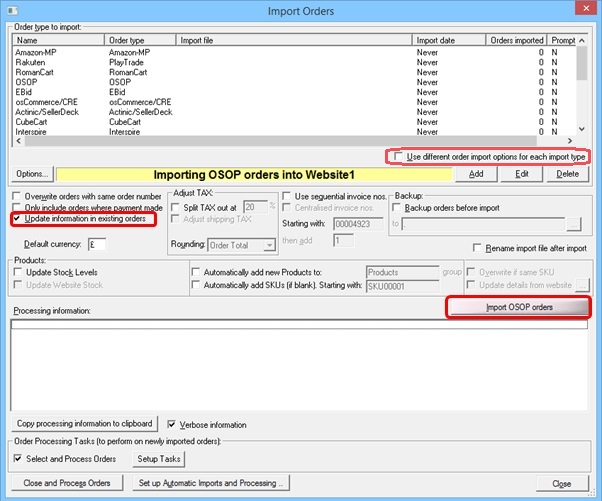
Task: Tick Overwrite orders with same order number
Action: click(17, 196)
